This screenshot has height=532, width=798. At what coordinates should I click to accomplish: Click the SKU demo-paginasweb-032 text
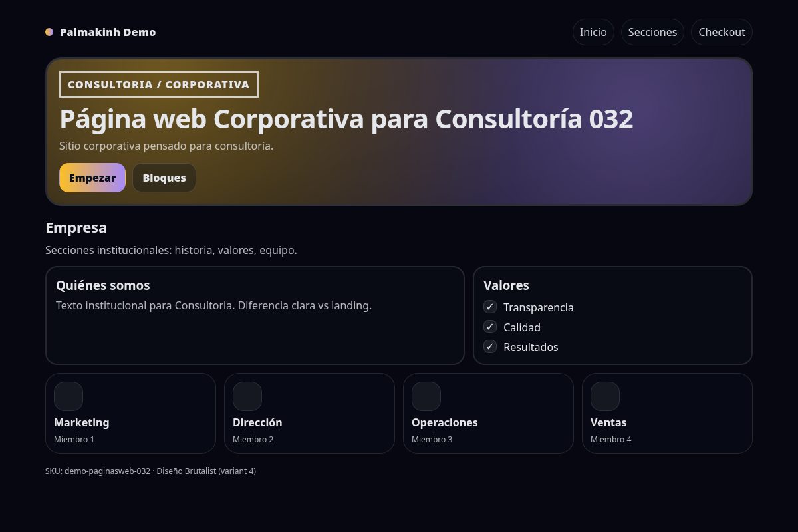tap(150, 471)
